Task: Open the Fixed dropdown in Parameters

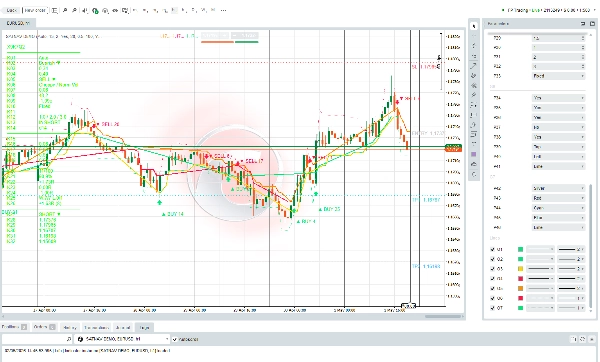Action: 559,76
